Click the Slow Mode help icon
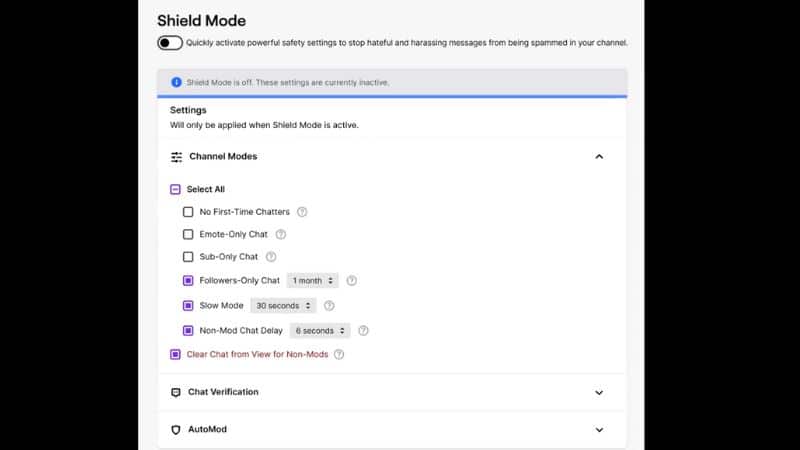This screenshot has height=450, width=800. click(329, 306)
